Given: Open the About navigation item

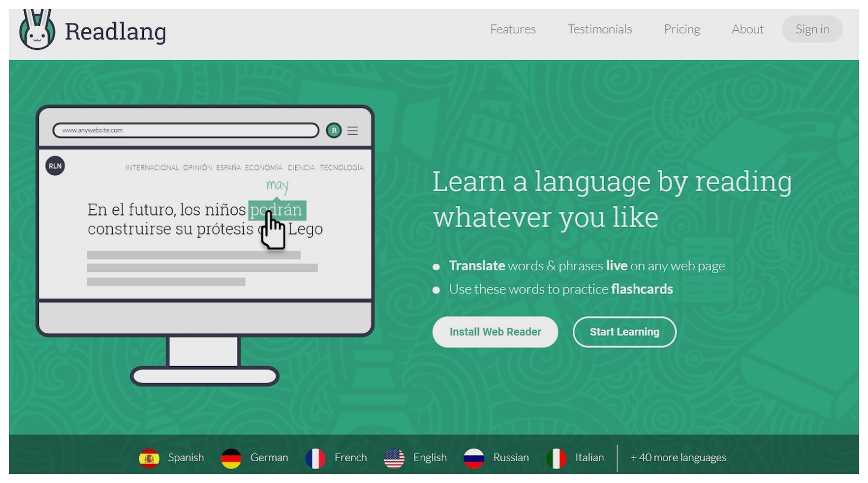Looking at the screenshot, I should click(747, 29).
